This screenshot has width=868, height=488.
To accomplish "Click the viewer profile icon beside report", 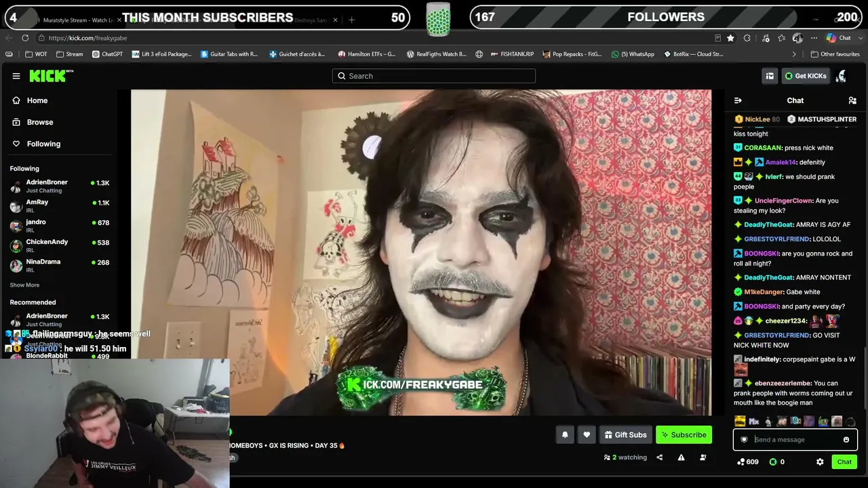I will pyautogui.click(x=703, y=457).
